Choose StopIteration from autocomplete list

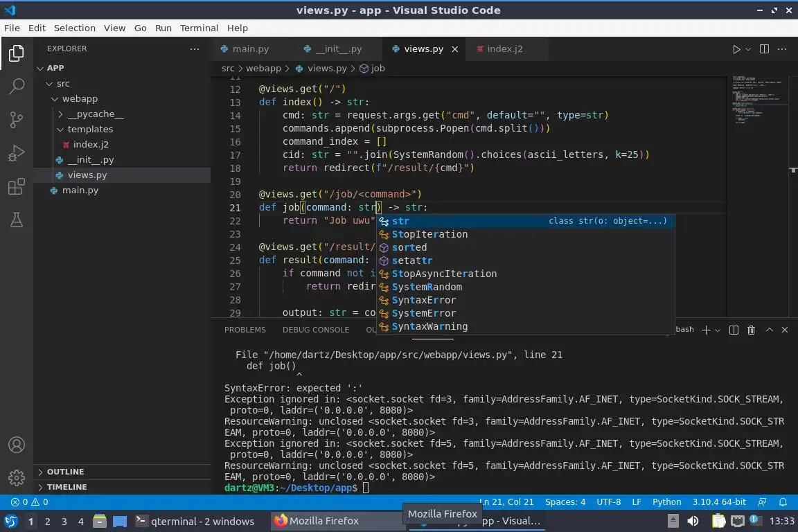(x=526, y=234)
